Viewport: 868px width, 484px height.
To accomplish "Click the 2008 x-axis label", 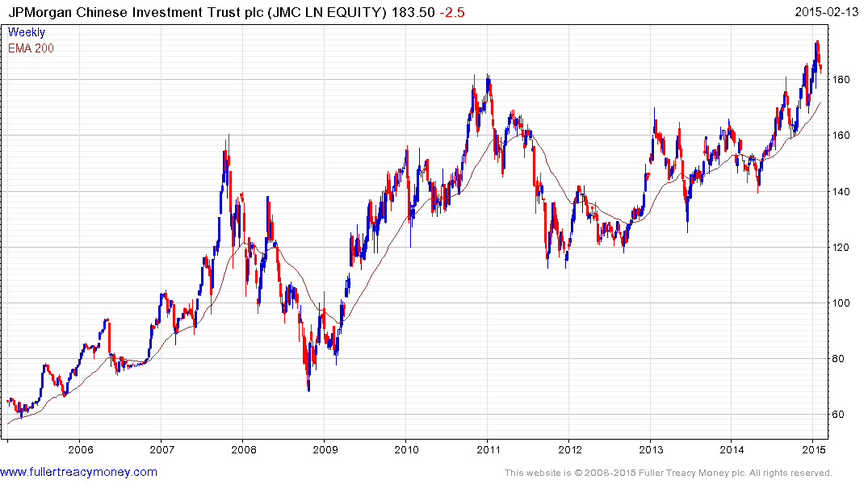I will 244,449.
